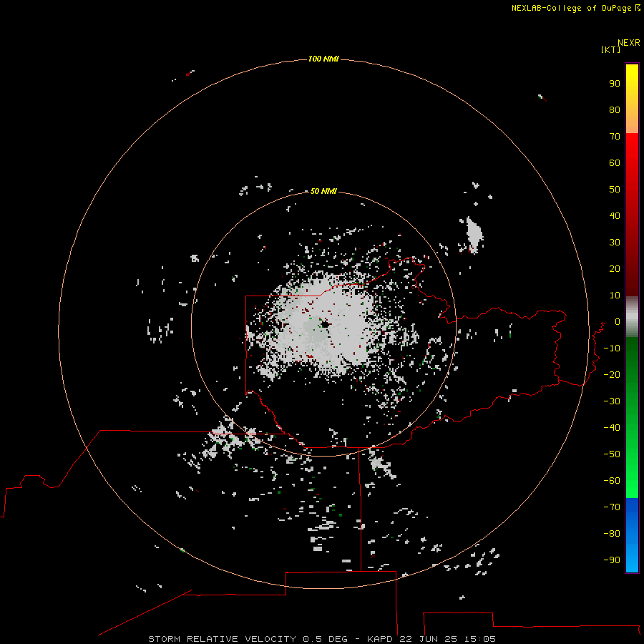Screen dimensions: 644x644
Task: Click the 100 NMI range ring label
Action: tap(323, 59)
